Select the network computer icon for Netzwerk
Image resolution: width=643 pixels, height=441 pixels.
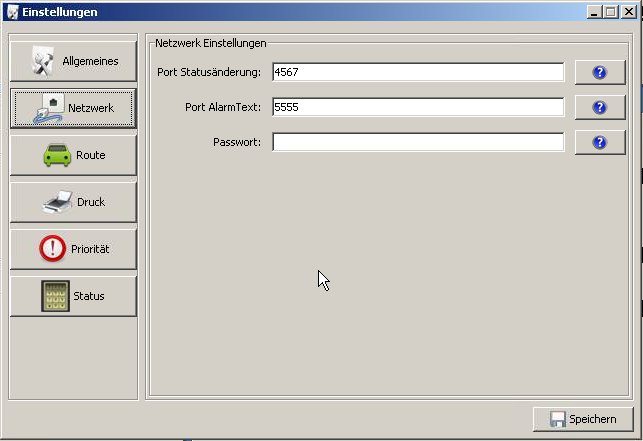[x=48, y=108]
